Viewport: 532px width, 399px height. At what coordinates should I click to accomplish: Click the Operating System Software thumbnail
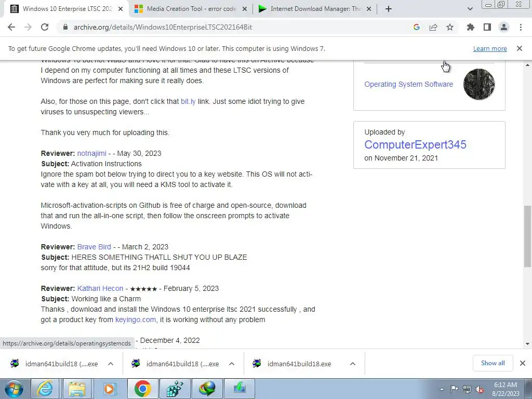pyautogui.click(x=479, y=84)
